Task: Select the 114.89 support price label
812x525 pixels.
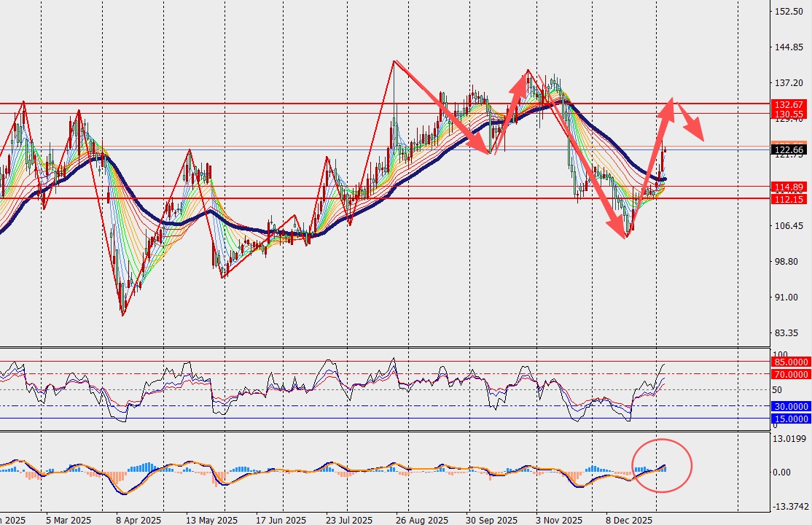Action: click(788, 187)
